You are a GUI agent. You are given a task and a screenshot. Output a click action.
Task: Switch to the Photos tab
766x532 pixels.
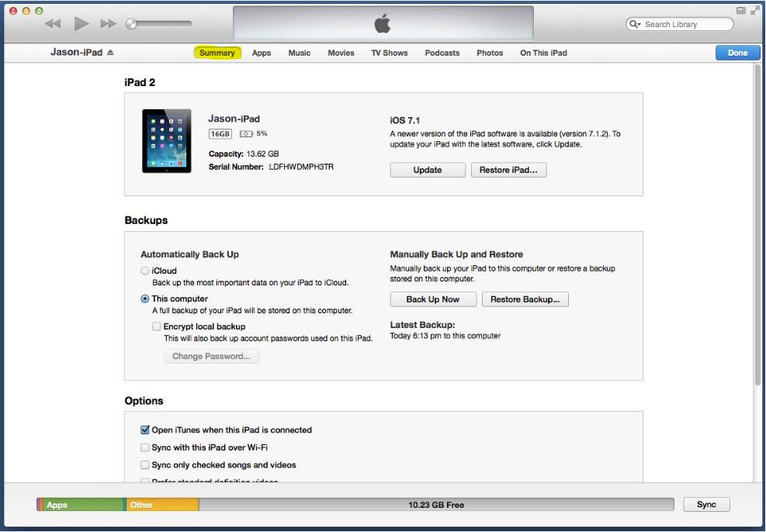coord(490,53)
